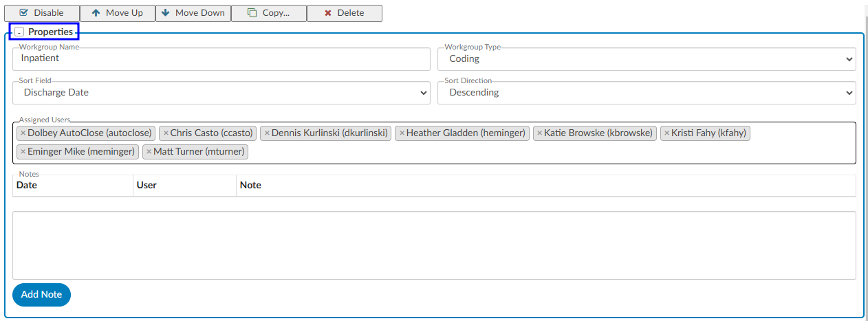Remove Kristi Fahy from assigned users

point(667,133)
